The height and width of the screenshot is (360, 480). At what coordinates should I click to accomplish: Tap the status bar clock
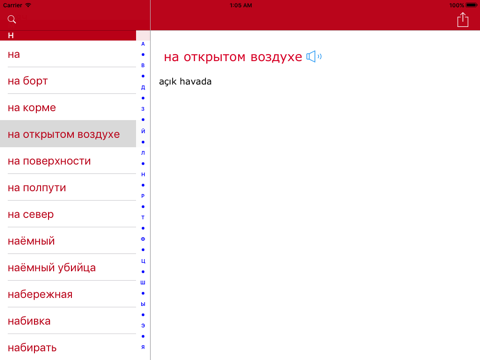tap(241, 5)
